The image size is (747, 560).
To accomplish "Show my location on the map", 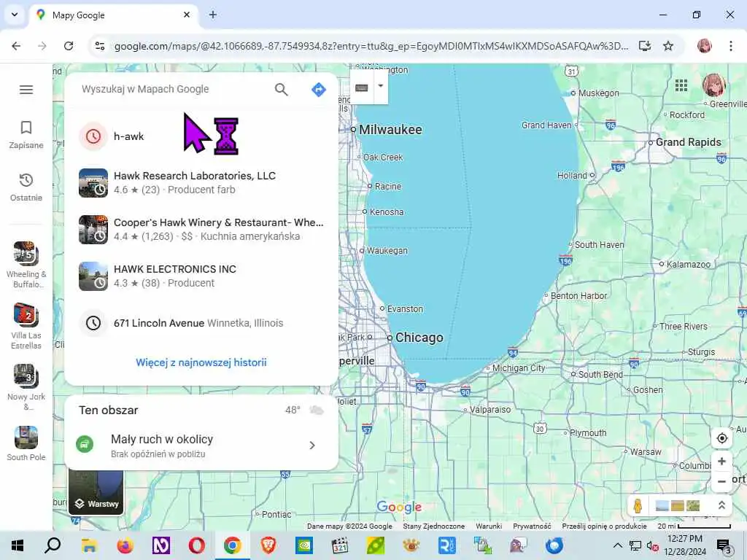I will point(721,438).
